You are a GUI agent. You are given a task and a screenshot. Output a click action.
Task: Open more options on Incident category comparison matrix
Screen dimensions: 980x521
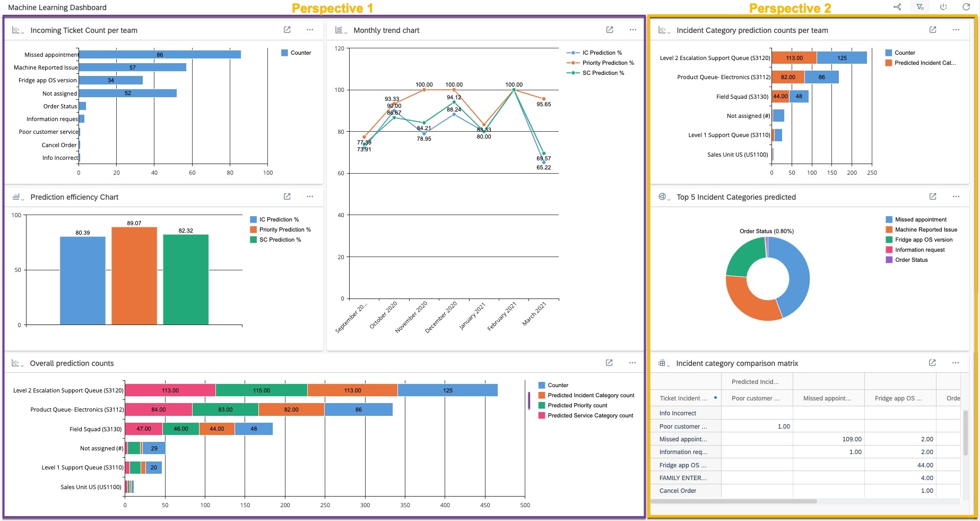[956, 363]
